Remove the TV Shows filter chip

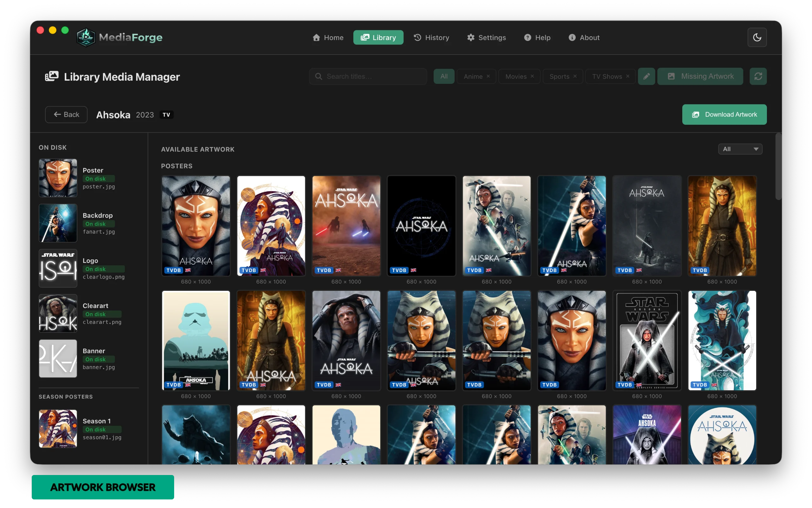[627, 76]
